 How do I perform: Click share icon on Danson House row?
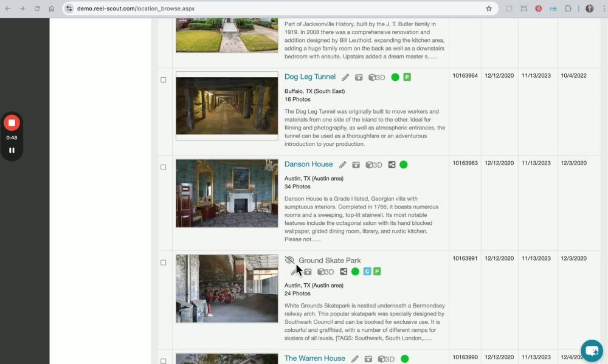coord(392,165)
